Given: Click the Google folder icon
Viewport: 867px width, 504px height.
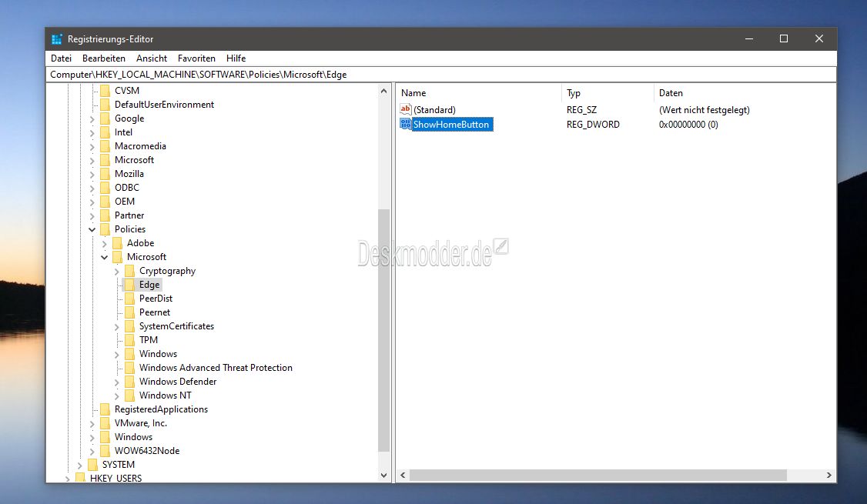Looking at the screenshot, I should 105,118.
